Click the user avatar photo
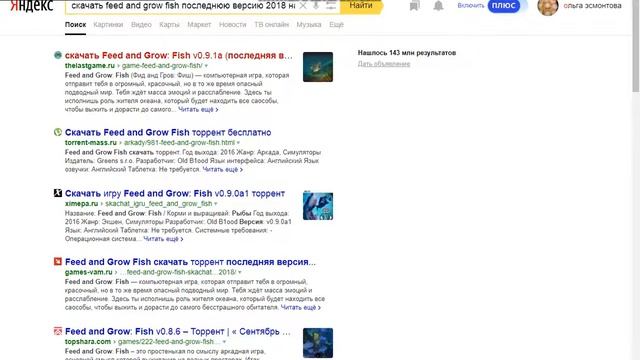 tap(548, 7)
